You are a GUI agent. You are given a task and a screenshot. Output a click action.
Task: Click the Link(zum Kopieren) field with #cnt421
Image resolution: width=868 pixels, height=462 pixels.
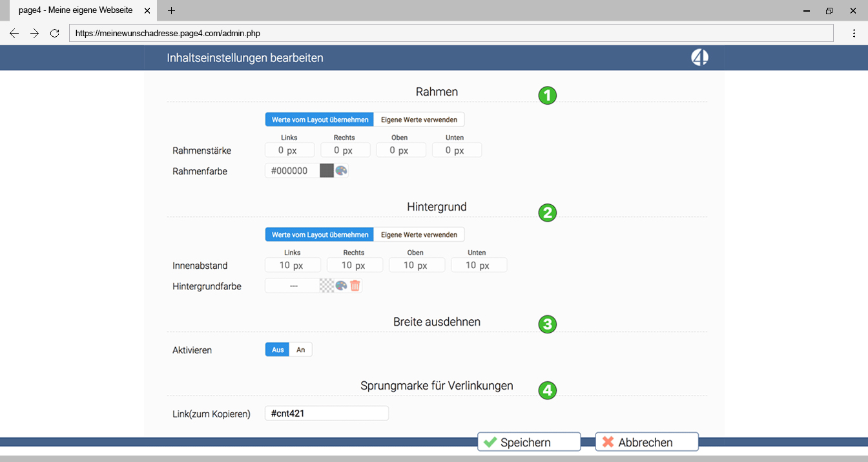326,414
